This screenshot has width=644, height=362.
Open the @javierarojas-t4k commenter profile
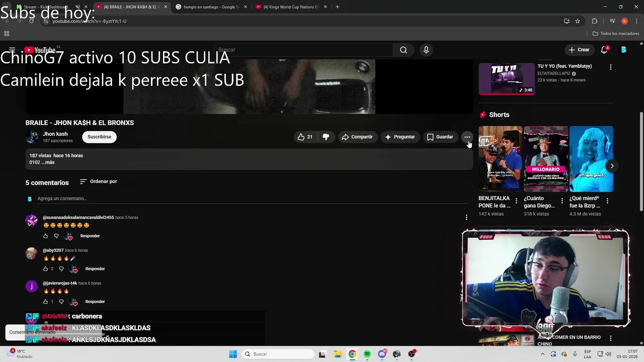pyautogui.click(x=60, y=283)
